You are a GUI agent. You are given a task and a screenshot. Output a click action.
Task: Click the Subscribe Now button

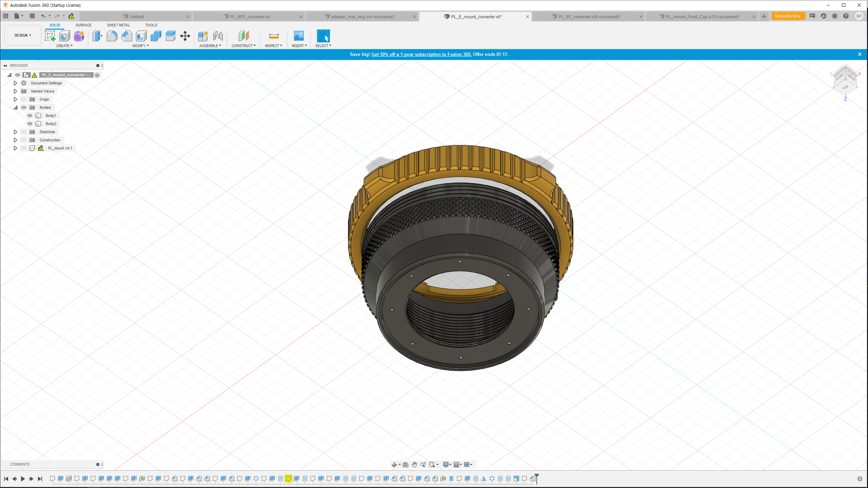pos(787,16)
